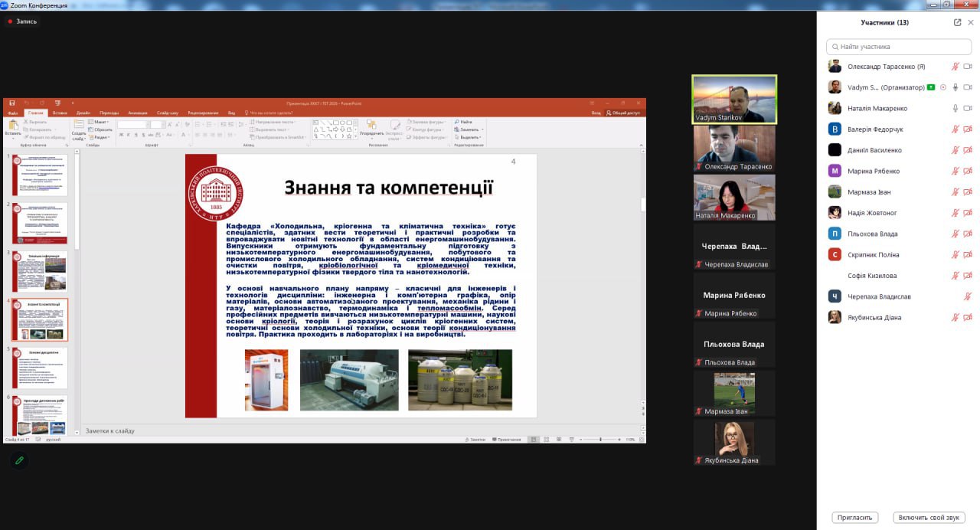Image resolution: width=980 pixels, height=530 pixels.
Task: Click the Paste (Вставить) clipboard icon
Action: 13,125
